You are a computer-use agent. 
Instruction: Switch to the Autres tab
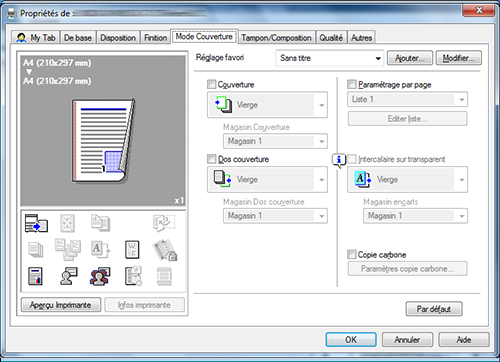click(361, 38)
